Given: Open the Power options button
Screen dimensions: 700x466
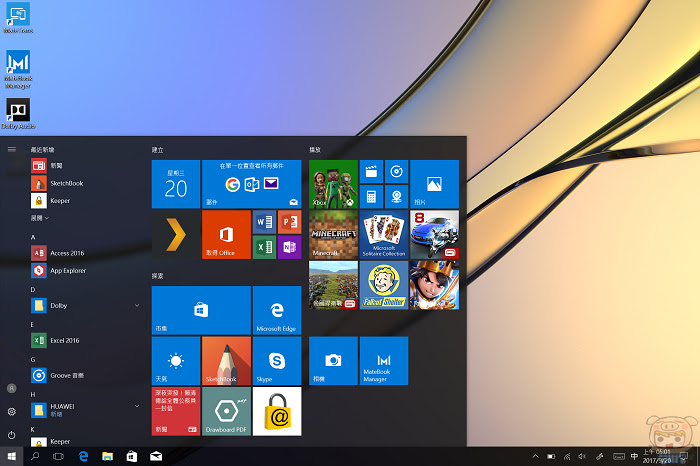Looking at the screenshot, I should (x=12, y=435).
